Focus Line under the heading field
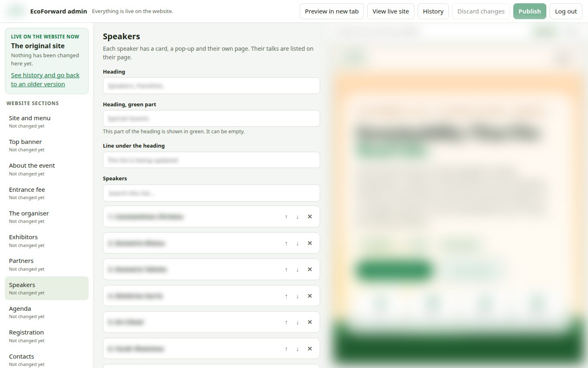The width and height of the screenshot is (588, 368). [212, 160]
